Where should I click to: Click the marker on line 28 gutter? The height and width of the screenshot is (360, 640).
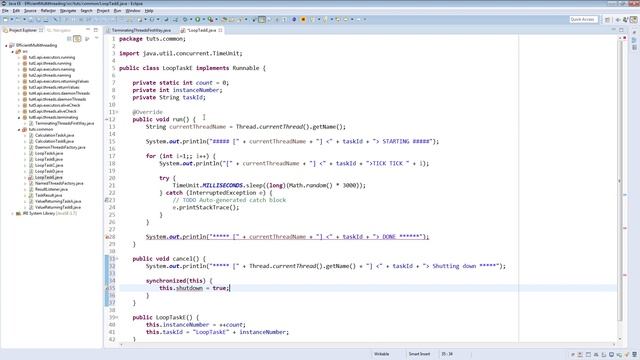pyautogui.click(x=107, y=237)
